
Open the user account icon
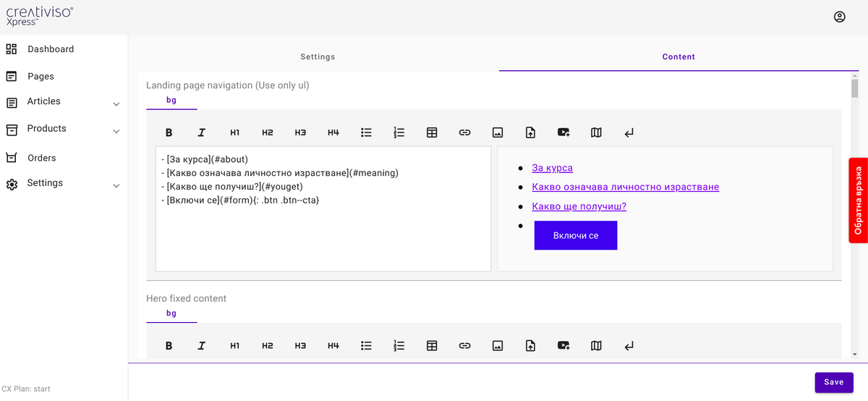click(839, 17)
